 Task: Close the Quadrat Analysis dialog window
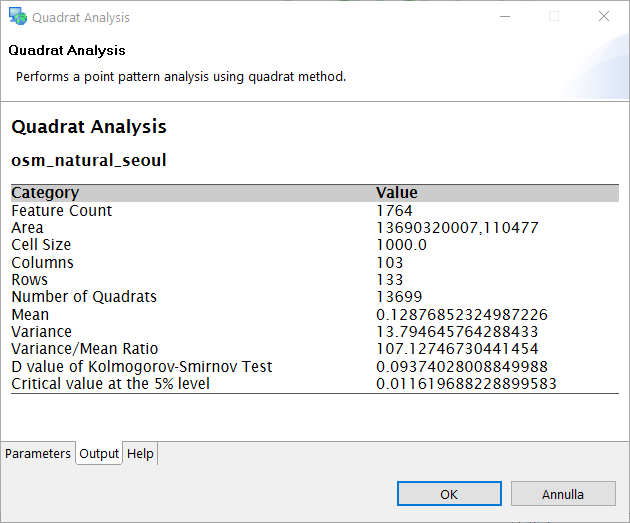(x=603, y=17)
